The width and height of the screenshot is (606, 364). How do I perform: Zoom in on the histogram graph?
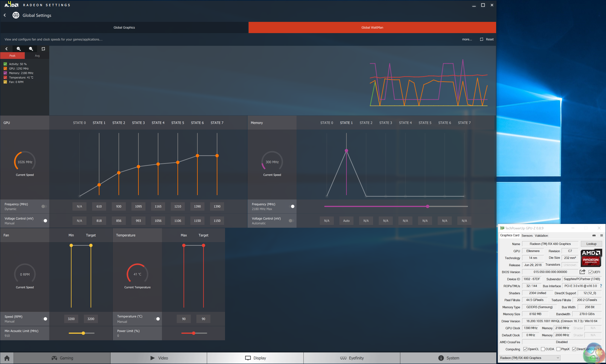[19, 49]
